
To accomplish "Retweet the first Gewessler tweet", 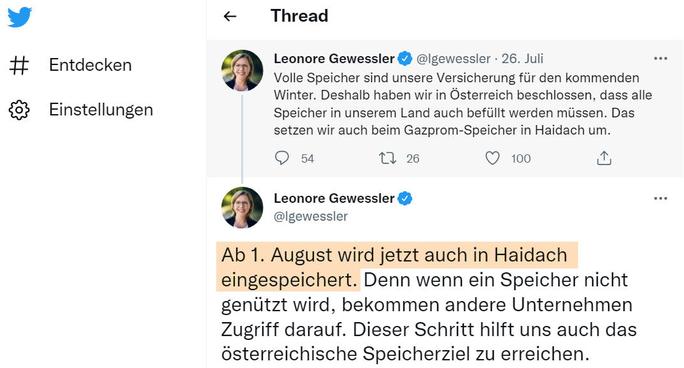I will tap(387, 158).
